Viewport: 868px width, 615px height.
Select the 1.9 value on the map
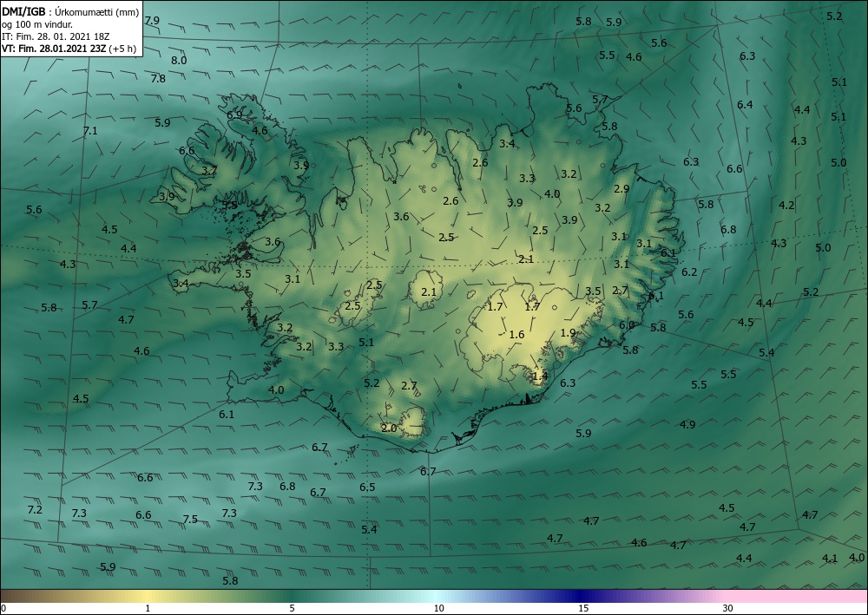[568, 333]
